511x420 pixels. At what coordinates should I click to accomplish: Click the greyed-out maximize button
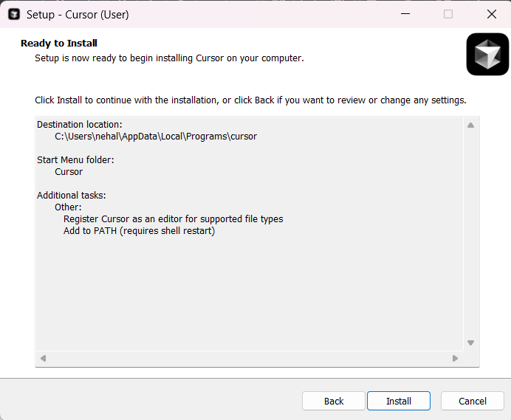click(x=448, y=14)
